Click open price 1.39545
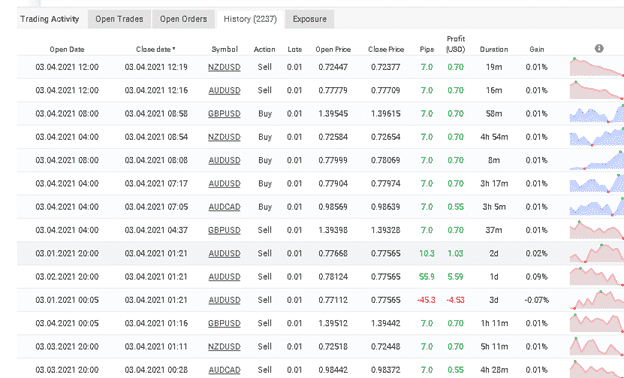Image resolution: width=624 pixels, height=378 pixels. click(333, 114)
